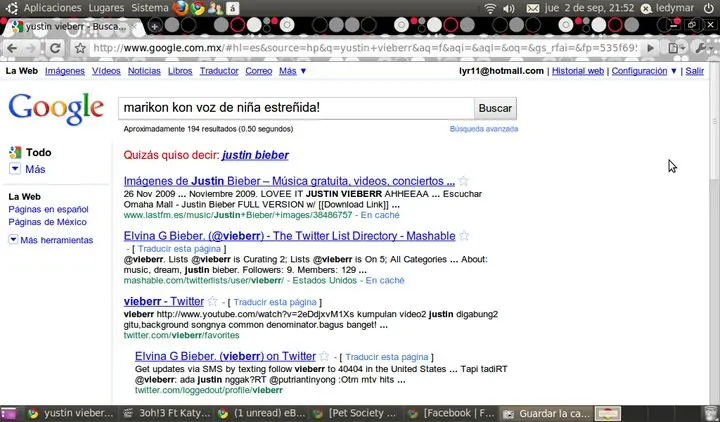The image size is (720, 422).
Task: Open Vídeos in Google navigation
Action: (x=106, y=71)
